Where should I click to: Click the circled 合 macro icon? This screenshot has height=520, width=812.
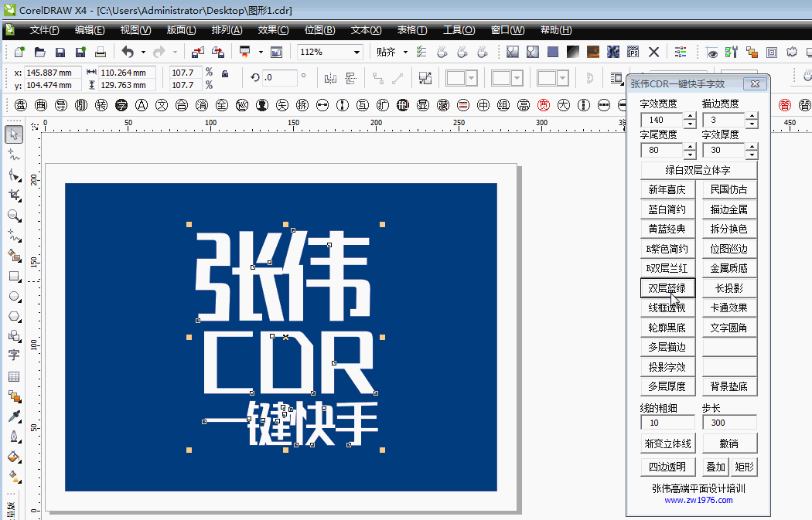(x=181, y=106)
